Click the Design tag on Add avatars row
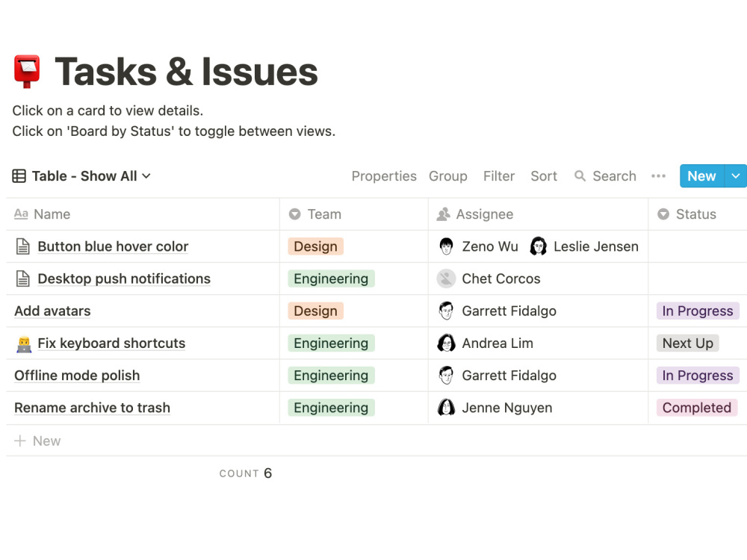 (315, 311)
